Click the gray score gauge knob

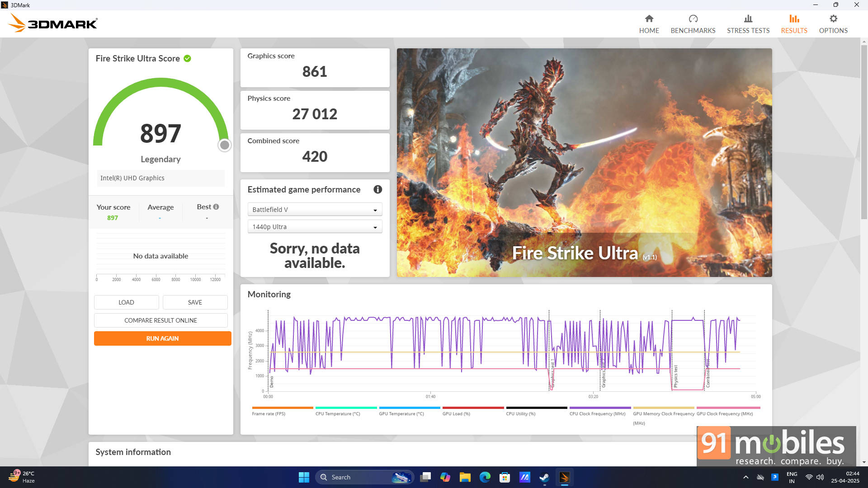tap(224, 145)
